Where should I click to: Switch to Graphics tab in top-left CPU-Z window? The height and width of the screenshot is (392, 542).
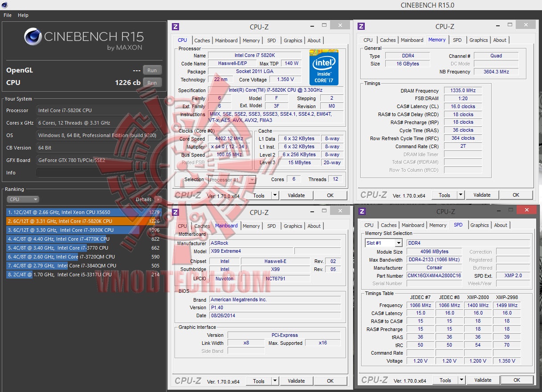[x=293, y=40]
